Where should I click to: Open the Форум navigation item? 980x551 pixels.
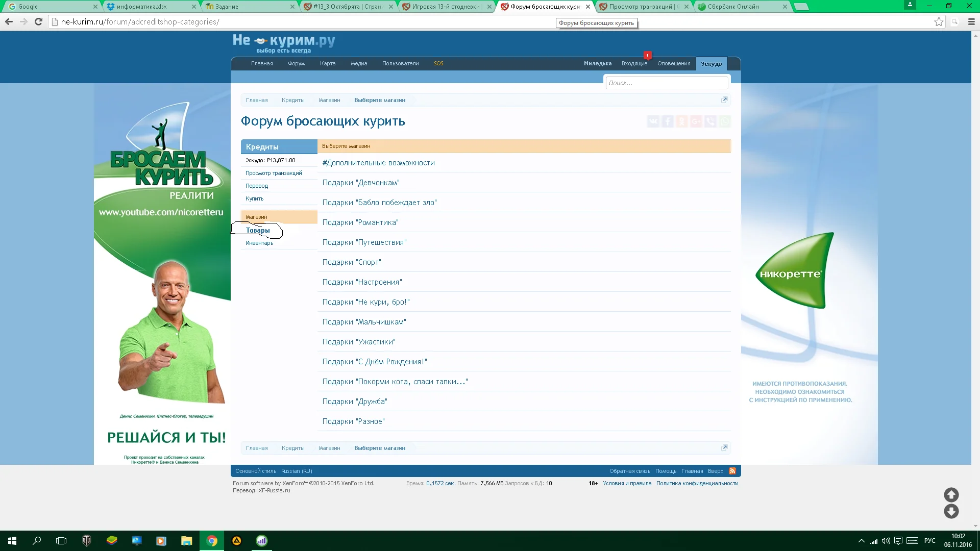tap(296, 63)
